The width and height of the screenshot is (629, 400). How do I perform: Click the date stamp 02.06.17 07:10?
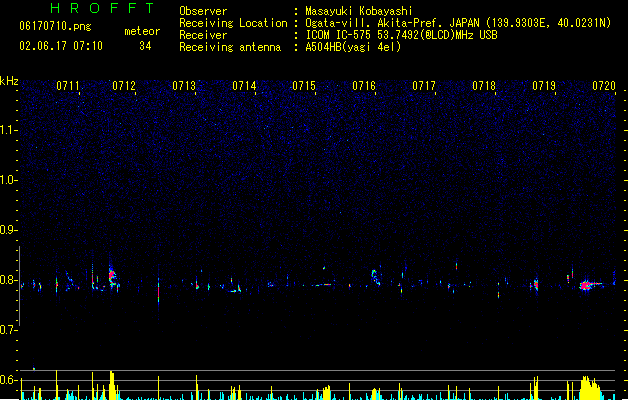tap(61, 46)
